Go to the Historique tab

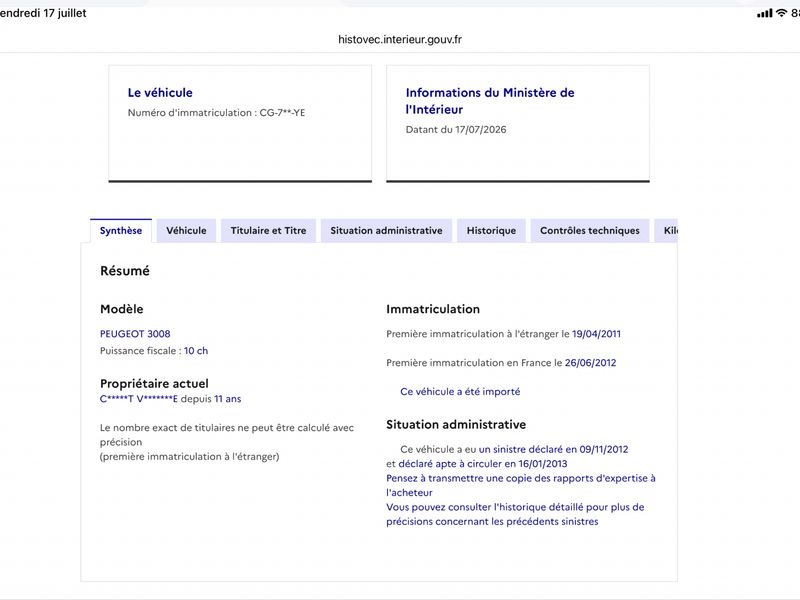tap(491, 231)
